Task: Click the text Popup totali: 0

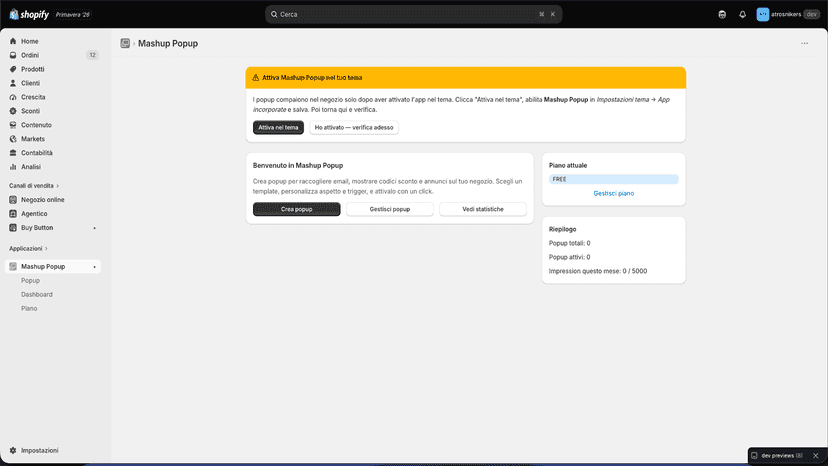Action: [569, 243]
